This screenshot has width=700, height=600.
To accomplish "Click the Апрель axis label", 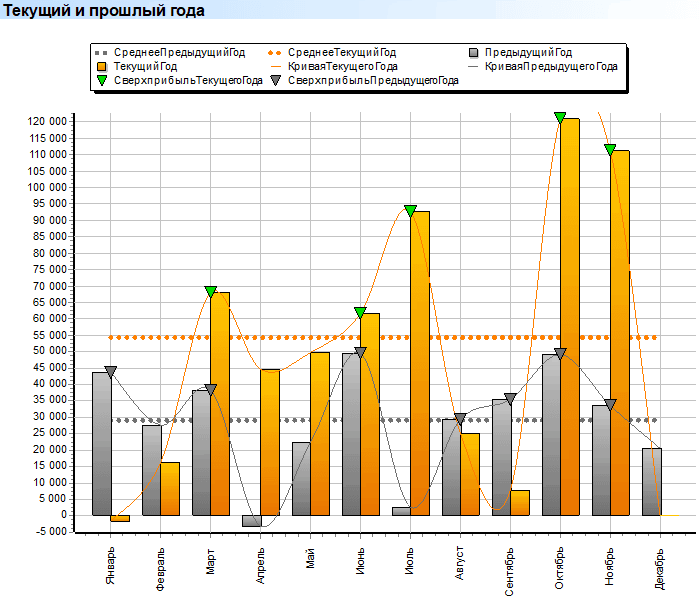I will [260, 566].
